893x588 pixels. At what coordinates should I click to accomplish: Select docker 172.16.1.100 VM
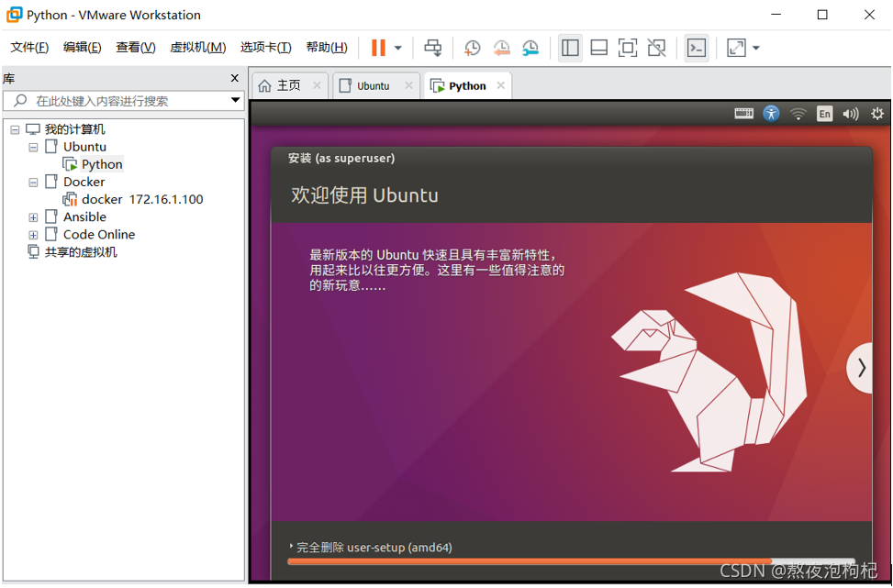click(142, 199)
